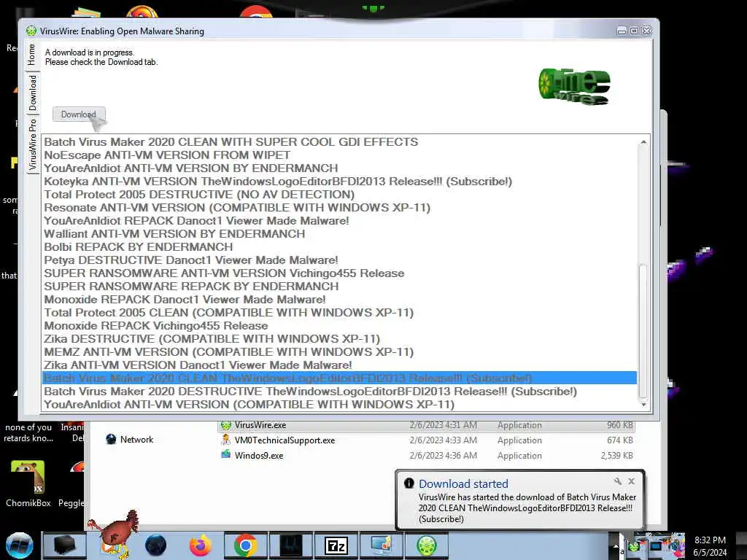Select Batch Virus Maker 2020 CLEAN WITH SUPER COOL GDI EFFECTS

tap(340, 142)
